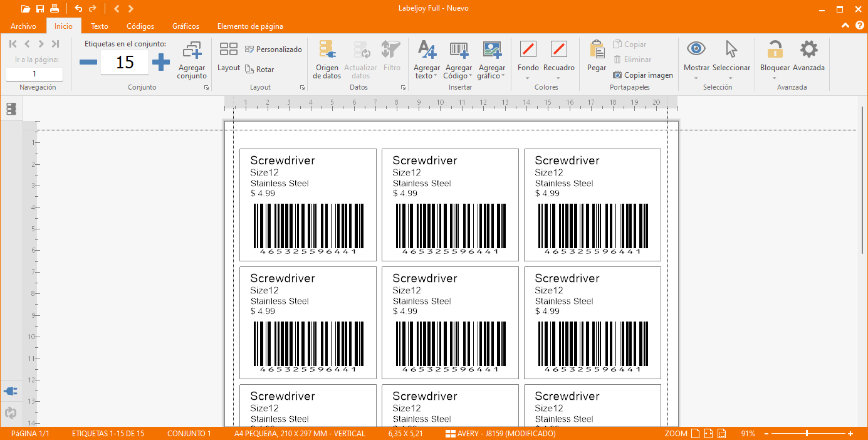Switch to Elemento de página tab
868x440 pixels.
(250, 26)
